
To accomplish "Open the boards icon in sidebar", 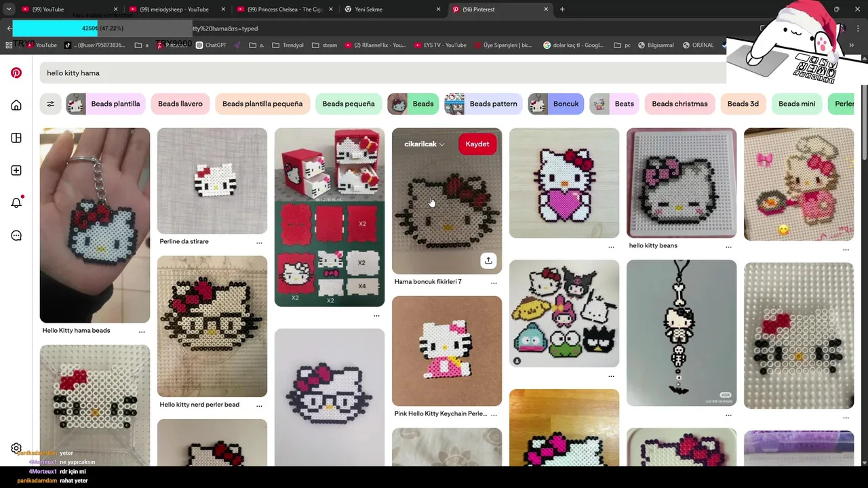I will tap(16, 138).
